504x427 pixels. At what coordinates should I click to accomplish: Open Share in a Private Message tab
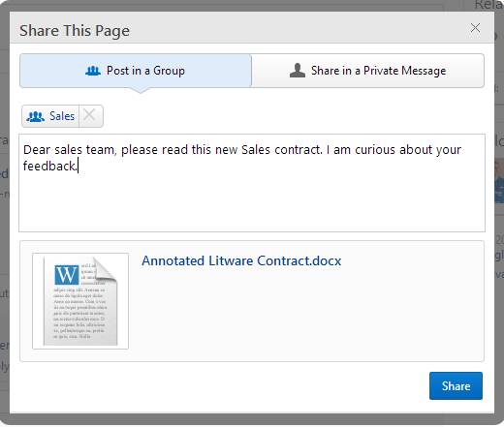pos(367,71)
